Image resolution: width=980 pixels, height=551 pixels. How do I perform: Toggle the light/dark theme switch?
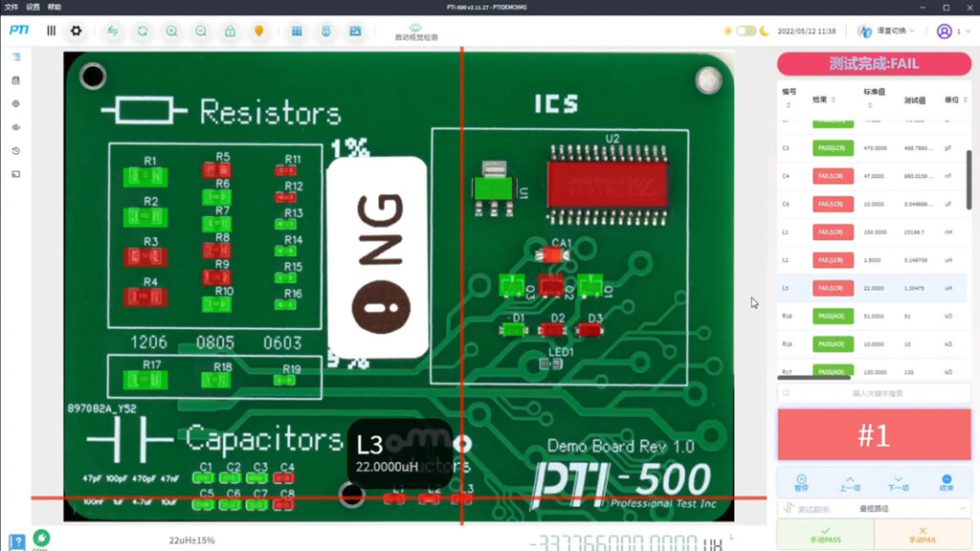(746, 31)
